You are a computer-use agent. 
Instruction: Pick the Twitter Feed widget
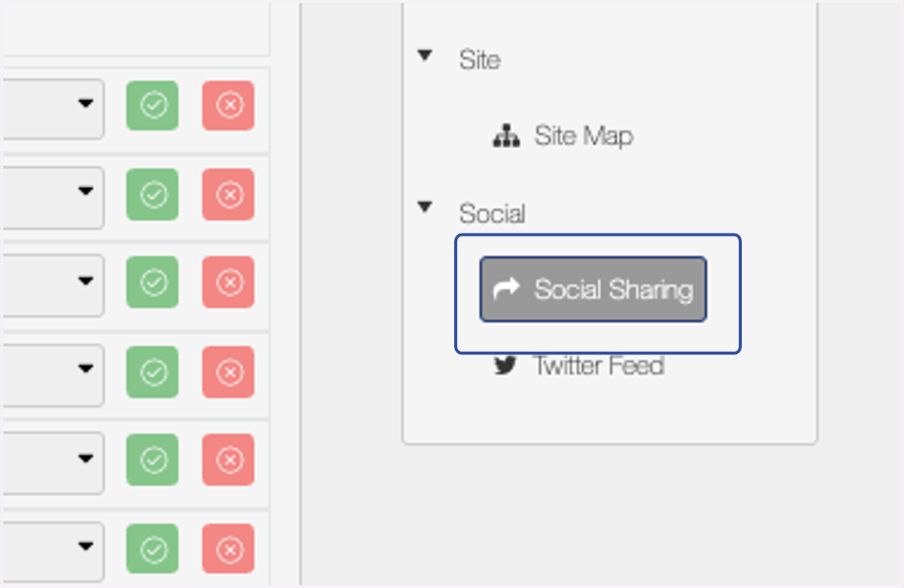tap(579, 366)
